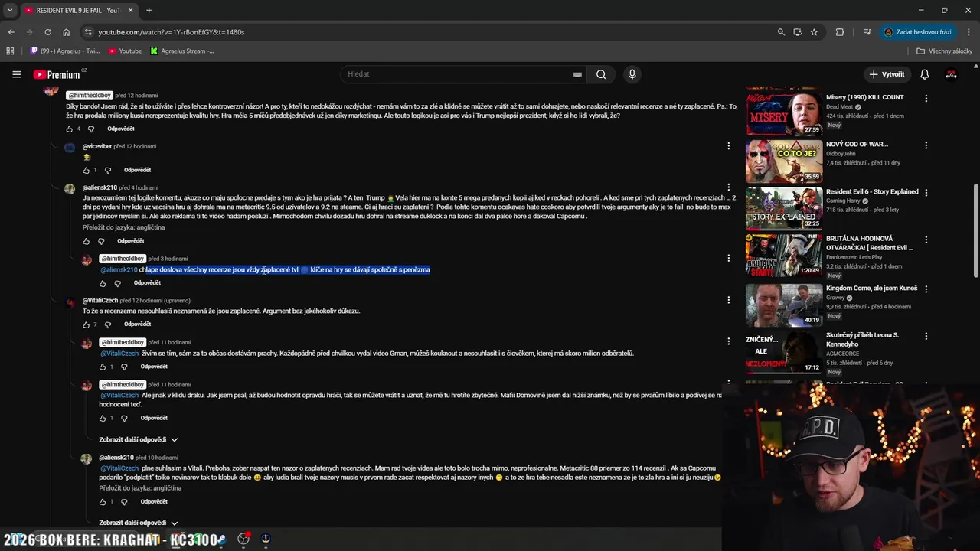The height and width of the screenshot is (551, 980).
Task: Open Resident Evil 6 Story Explained thumbnail
Action: point(784,208)
